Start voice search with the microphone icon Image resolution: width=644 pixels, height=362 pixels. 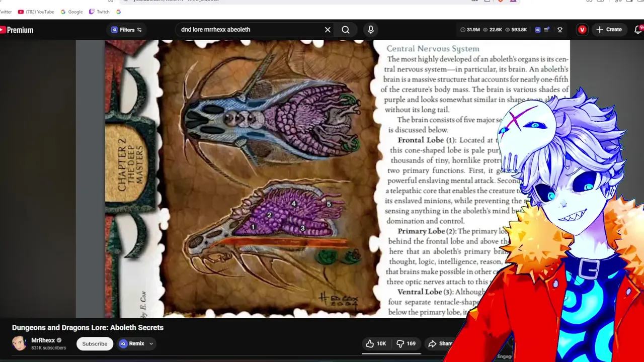coord(371,30)
